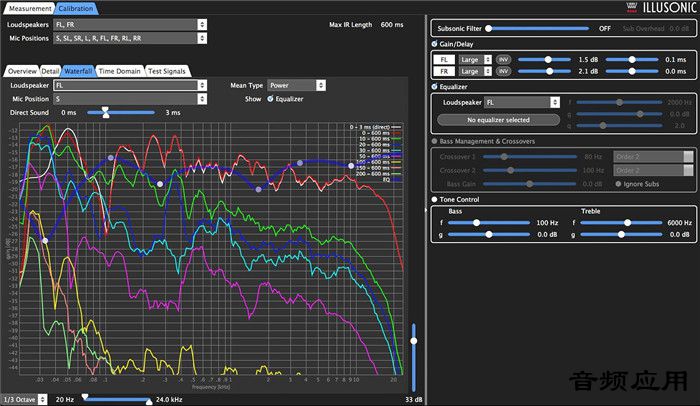The width and height of the screenshot is (700, 406).
Task: Open the Crossover 2 Order 2 dropdown
Action: (653, 170)
